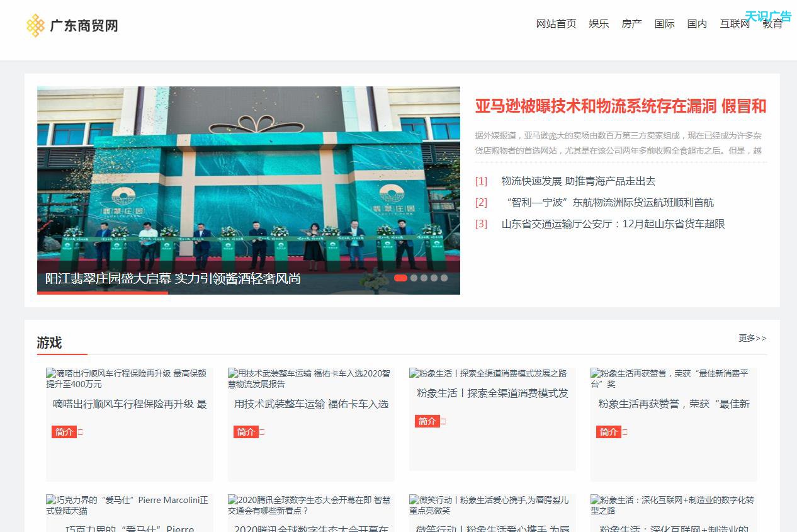
Task: Go to the 互联网 section
Action: 735,24
